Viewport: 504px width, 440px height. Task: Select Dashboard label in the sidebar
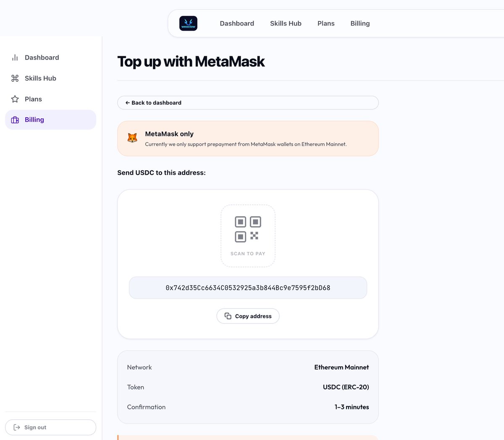[42, 58]
